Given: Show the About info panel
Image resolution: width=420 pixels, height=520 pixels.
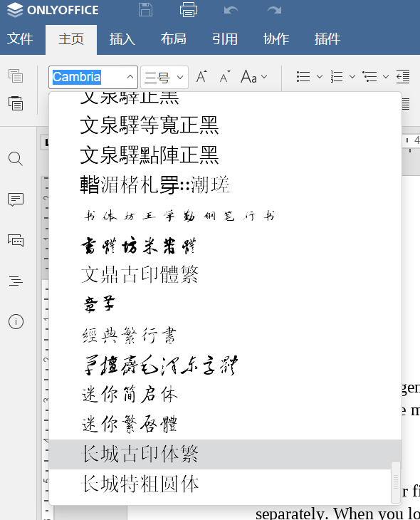Looking at the screenshot, I should (x=16, y=322).
